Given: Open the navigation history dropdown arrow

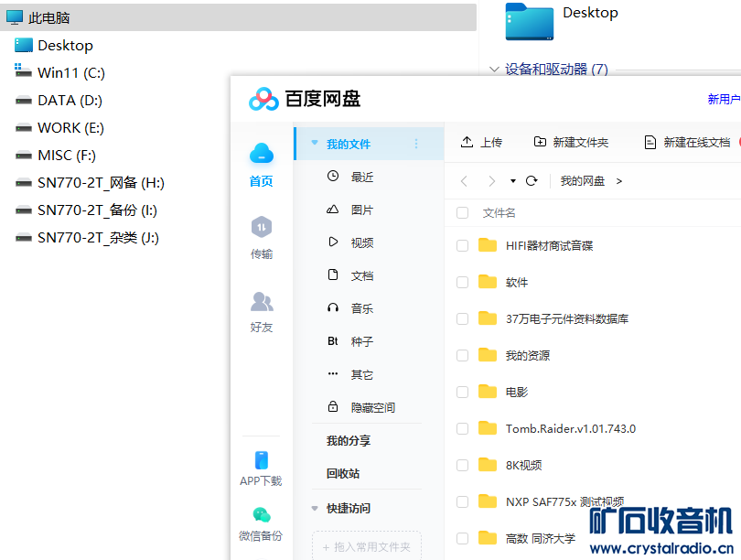Looking at the screenshot, I should point(513,181).
